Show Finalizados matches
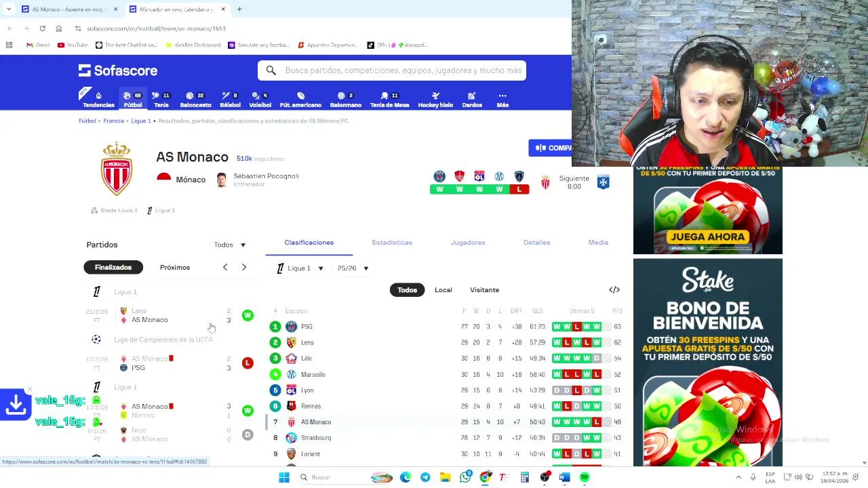 coord(113,267)
